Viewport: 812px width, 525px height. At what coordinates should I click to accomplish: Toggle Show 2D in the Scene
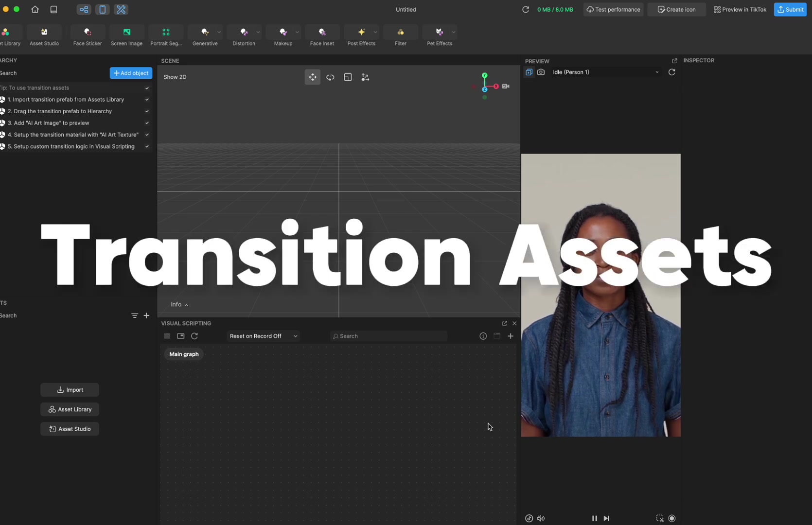point(175,77)
